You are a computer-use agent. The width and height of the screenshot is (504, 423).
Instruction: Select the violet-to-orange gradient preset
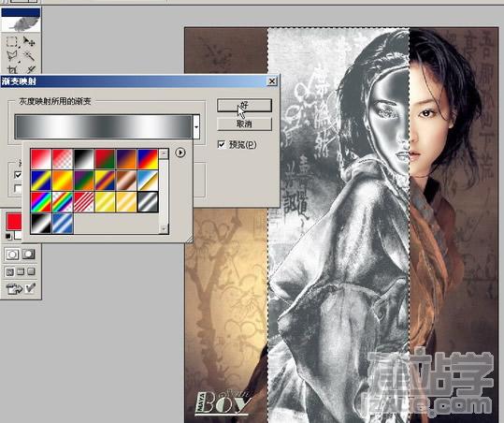pos(126,159)
